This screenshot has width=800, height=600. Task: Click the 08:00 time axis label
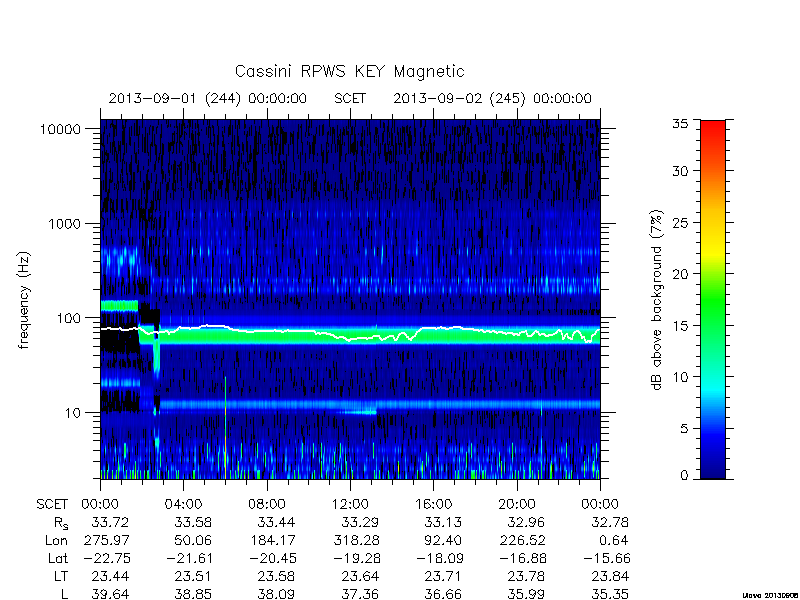point(267,505)
